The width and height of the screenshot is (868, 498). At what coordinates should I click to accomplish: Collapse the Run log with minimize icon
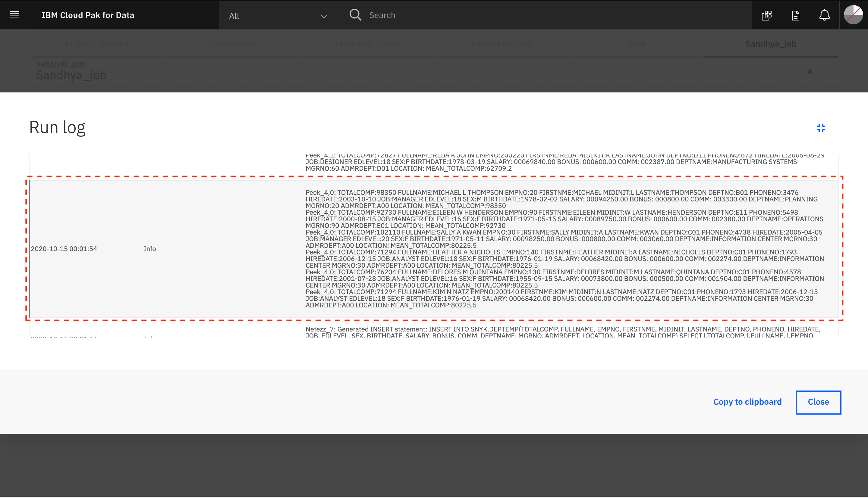820,128
